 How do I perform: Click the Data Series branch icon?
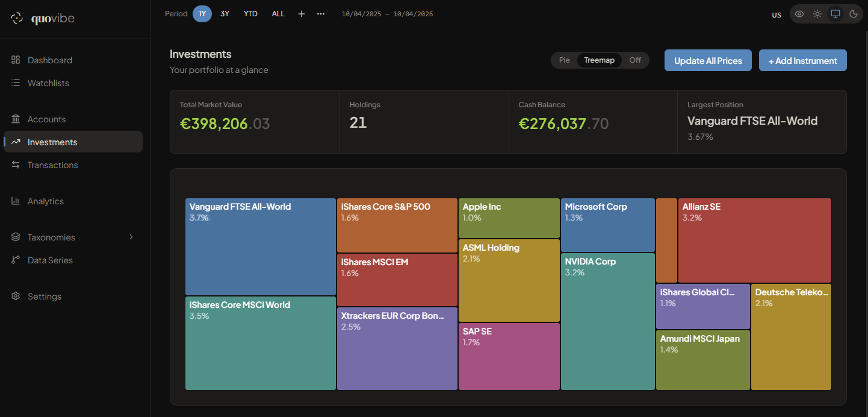(16, 260)
